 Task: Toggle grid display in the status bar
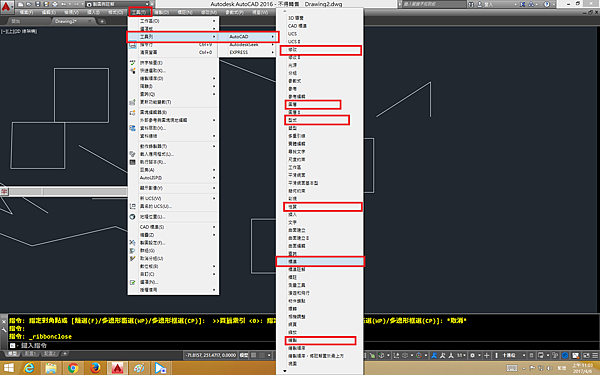pos(253,355)
